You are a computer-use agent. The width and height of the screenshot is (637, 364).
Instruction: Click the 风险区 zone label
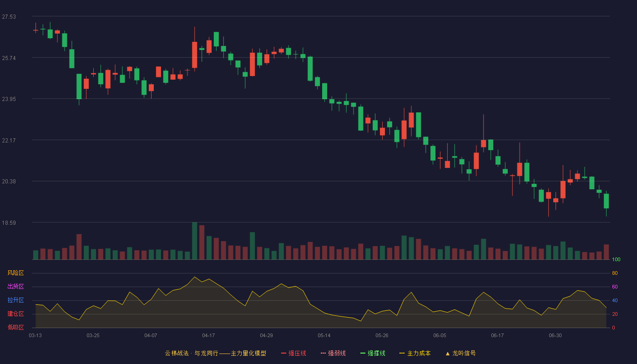point(15,273)
